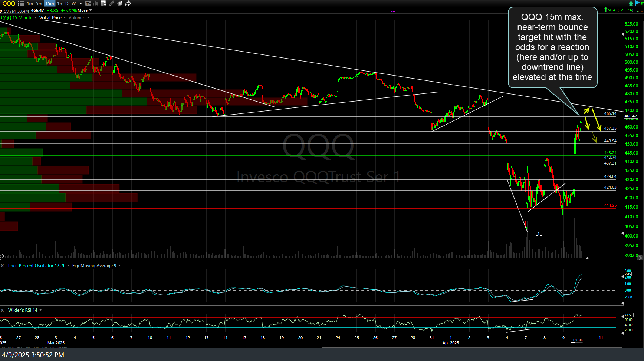Viewport: 644px width, 361px height.
Task: Open the chart style bar-type icon
Action: pyautogui.click(x=95, y=3)
